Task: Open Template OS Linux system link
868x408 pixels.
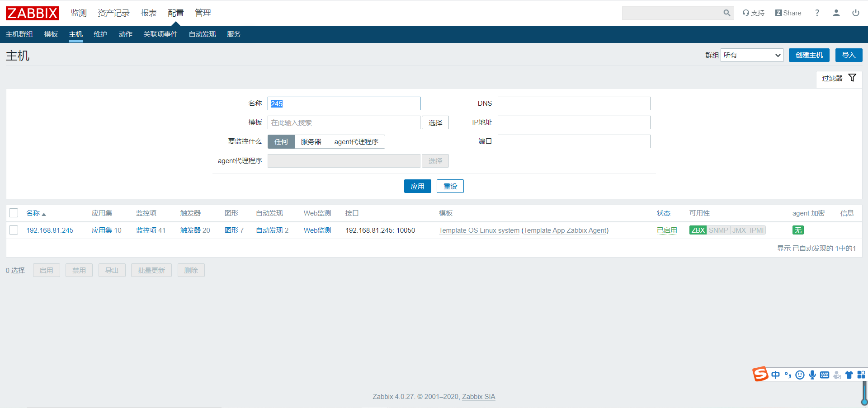Action: point(479,230)
